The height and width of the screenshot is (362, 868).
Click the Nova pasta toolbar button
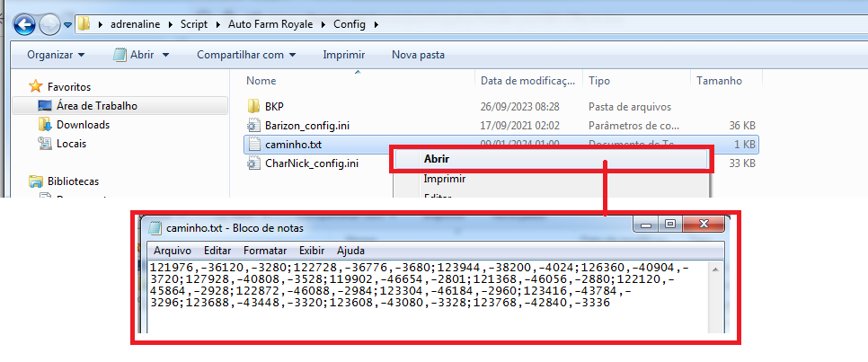(x=418, y=55)
